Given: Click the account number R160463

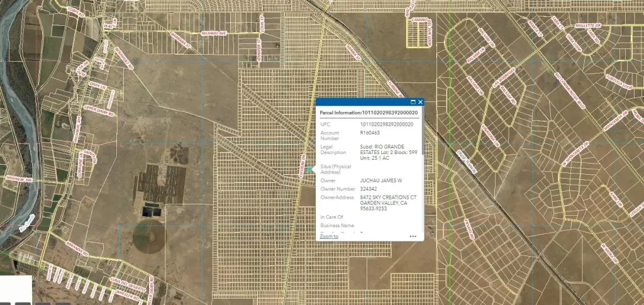Looking at the screenshot, I should click(370, 133).
